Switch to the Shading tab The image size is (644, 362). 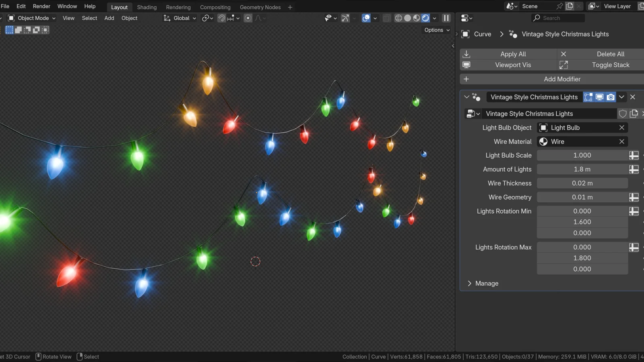147,7
